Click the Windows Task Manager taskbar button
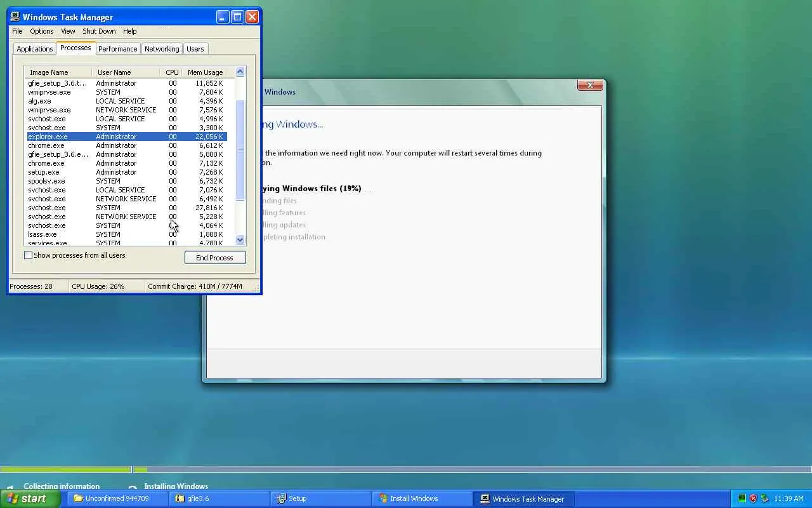 [x=524, y=498]
